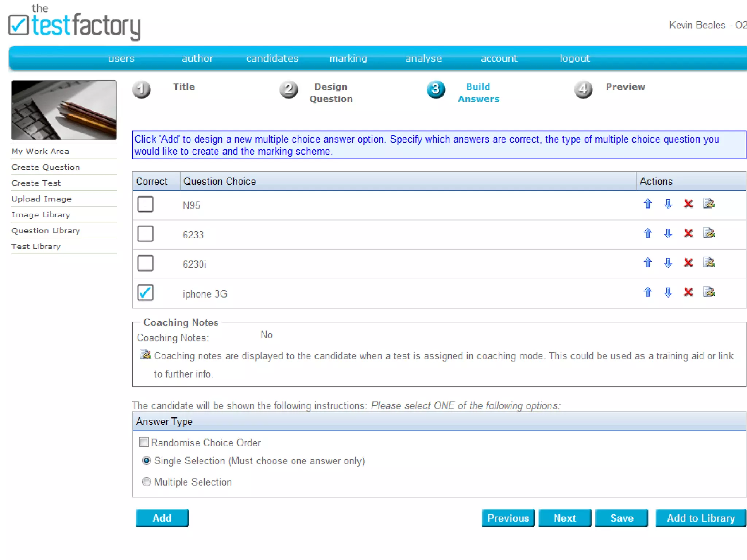Edit the 6230i choice
Image resolution: width=747 pixels, height=560 pixels.
point(709,262)
